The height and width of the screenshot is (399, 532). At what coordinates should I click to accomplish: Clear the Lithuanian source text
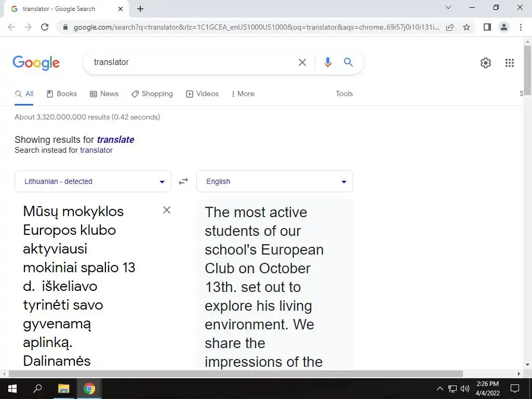coord(167,210)
